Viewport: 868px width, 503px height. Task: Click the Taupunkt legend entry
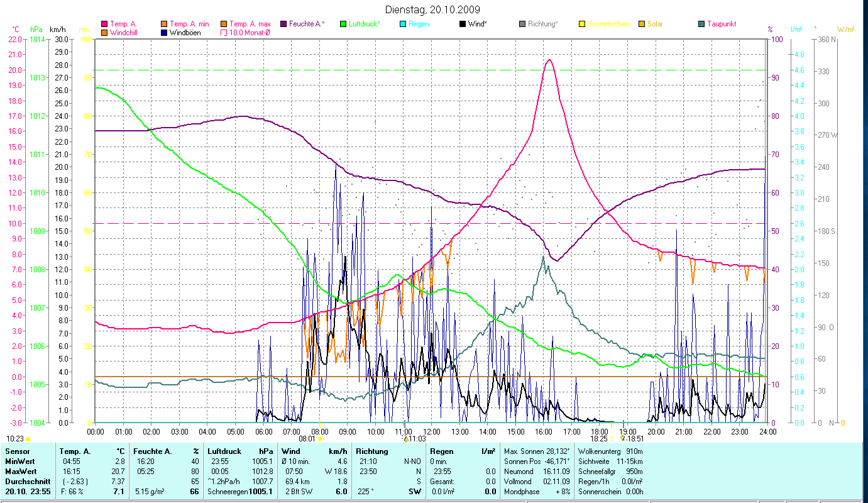[721, 24]
